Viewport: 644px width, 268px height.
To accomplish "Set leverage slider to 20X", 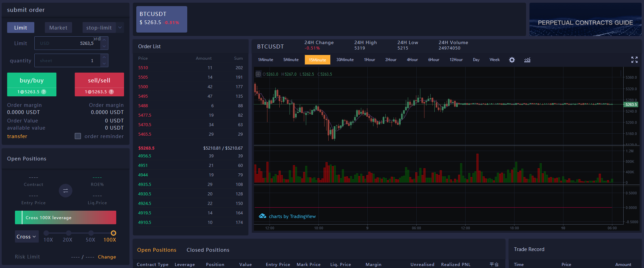I will tap(69, 233).
